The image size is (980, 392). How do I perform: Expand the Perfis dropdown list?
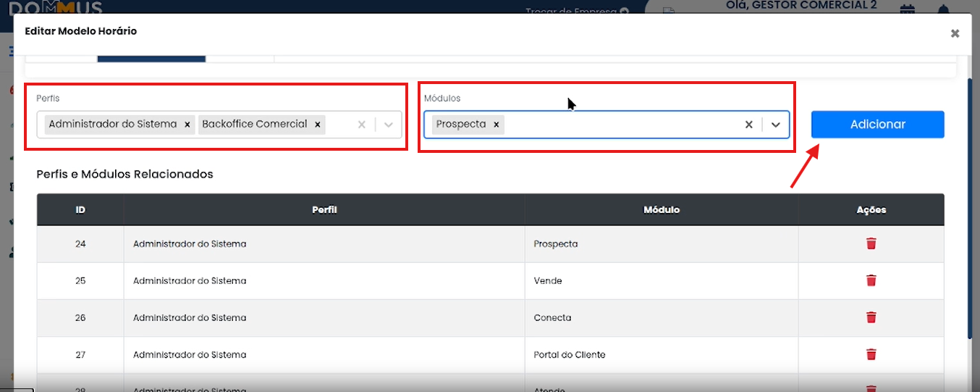[389, 125]
